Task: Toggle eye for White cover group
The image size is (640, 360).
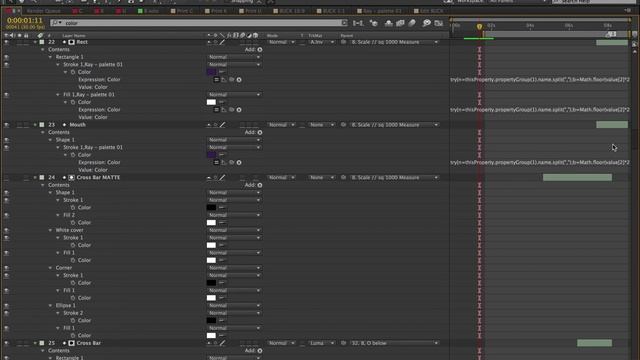Action: point(6,230)
